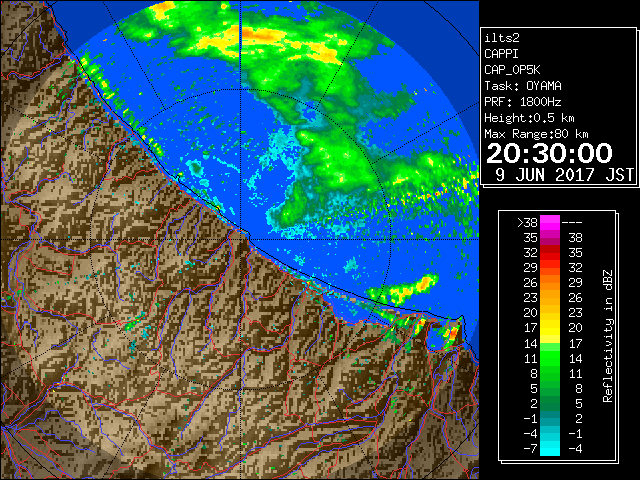The width and height of the screenshot is (640, 480).
Task: Click the 'PRF: 1800Hz' value
Action: pyautogui.click(x=523, y=102)
